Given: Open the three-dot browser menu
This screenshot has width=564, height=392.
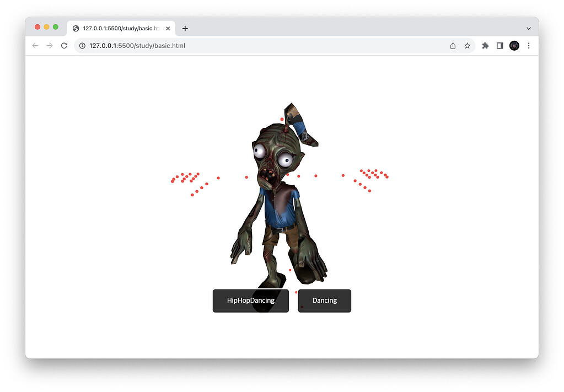Looking at the screenshot, I should coord(529,46).
